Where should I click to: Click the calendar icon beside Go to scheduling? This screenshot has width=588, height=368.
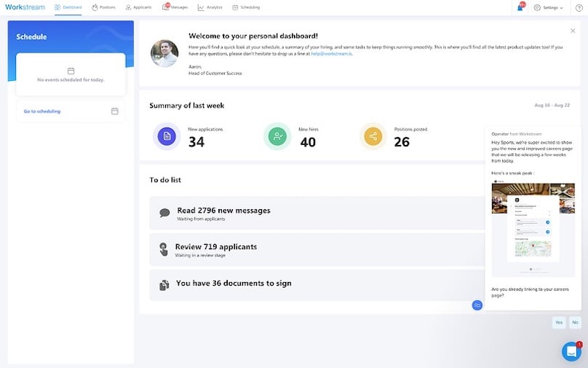tap(115, 111)
